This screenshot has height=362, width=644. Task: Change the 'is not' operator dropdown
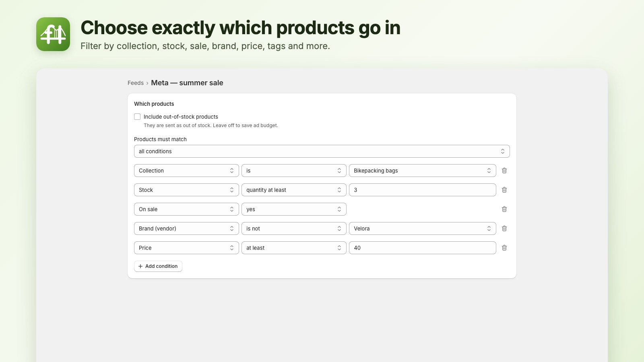294,228
